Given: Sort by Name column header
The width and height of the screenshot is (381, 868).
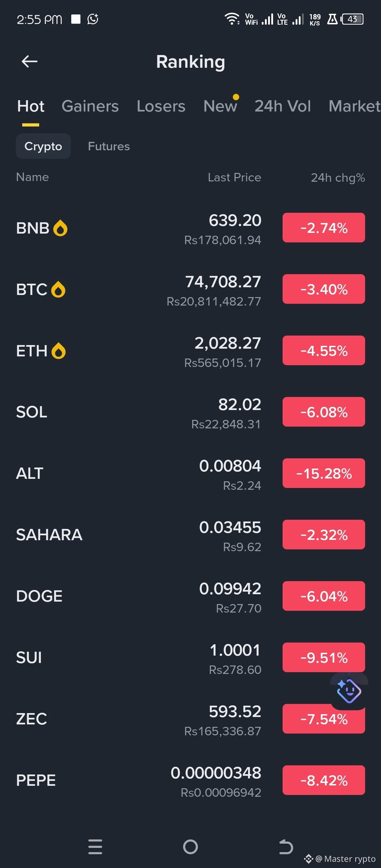Looking at the screenshot, I should [32, 177].
